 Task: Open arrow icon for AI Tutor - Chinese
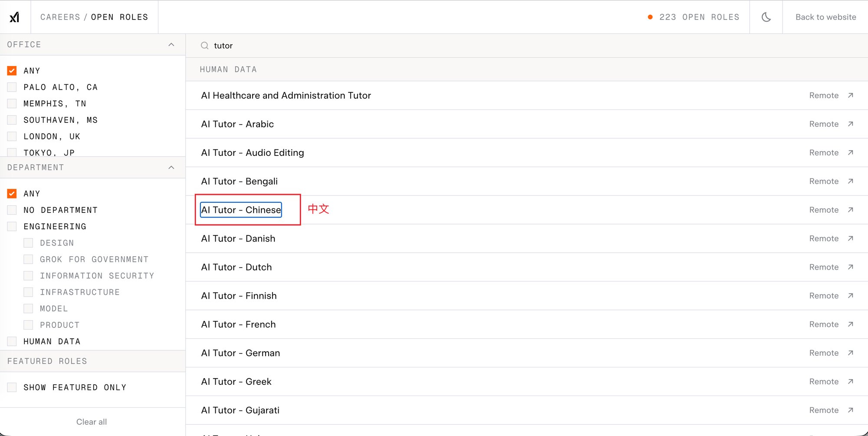pyautogui.click(x=851, y=210)
